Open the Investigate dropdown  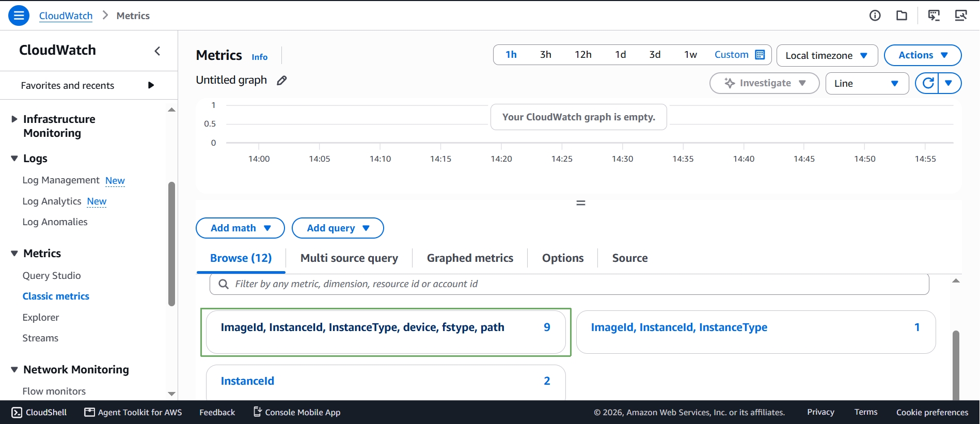765,83
